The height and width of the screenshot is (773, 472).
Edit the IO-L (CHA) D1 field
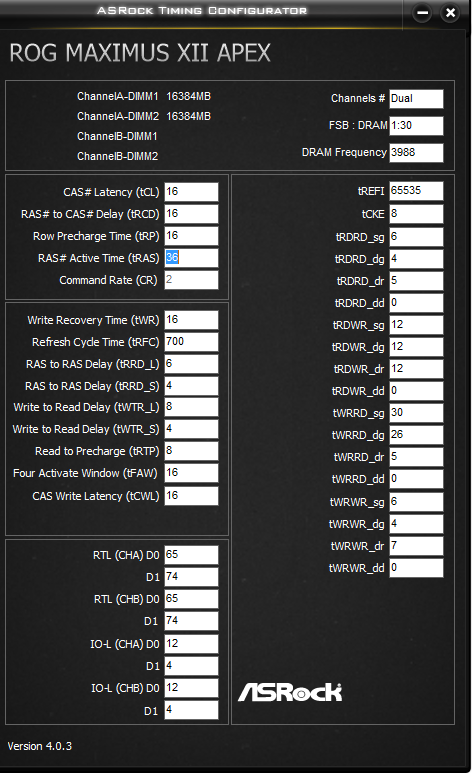point(191,666)
